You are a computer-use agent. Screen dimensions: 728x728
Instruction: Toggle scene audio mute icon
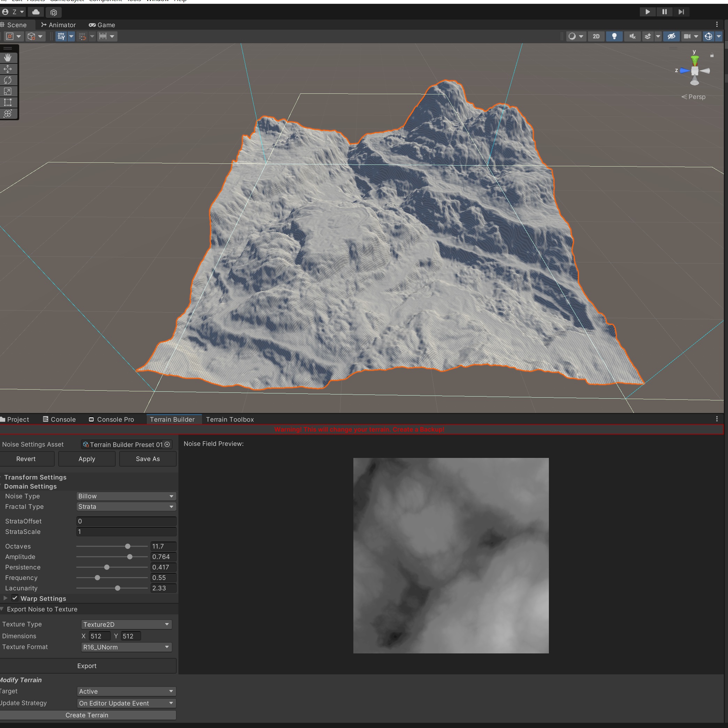pyautogui.click(x=632, y=36)
